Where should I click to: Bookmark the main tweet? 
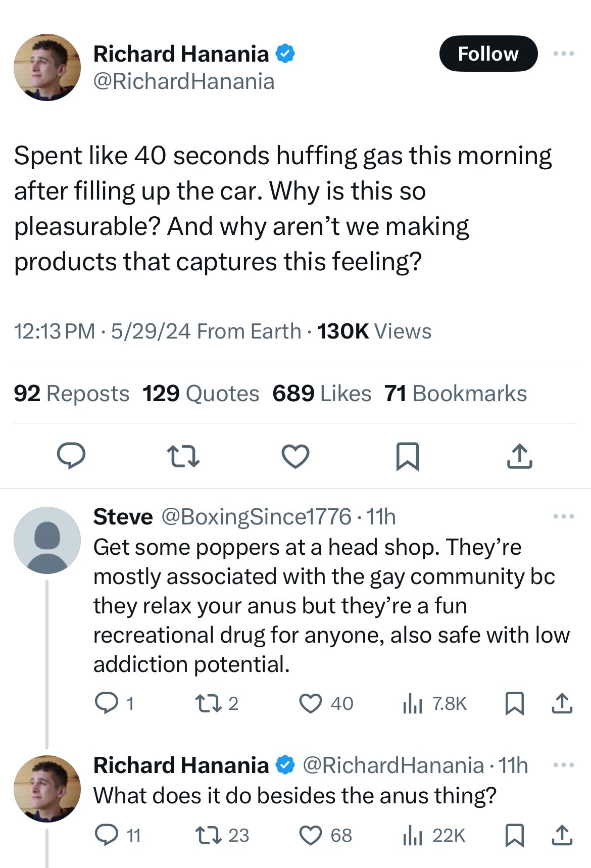point(407,455)
